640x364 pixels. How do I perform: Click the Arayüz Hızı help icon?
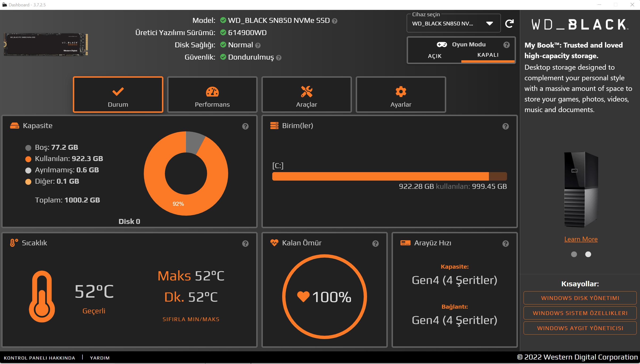[505, 243]
